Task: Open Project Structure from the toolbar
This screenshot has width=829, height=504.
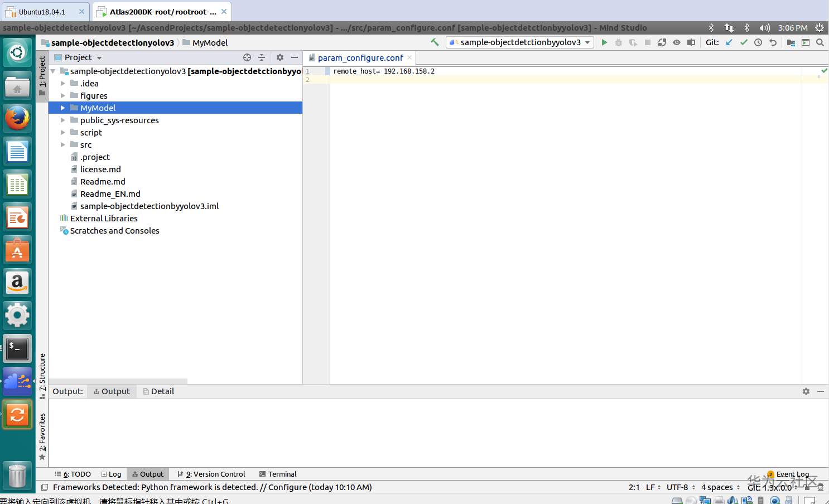Action: 791,42
